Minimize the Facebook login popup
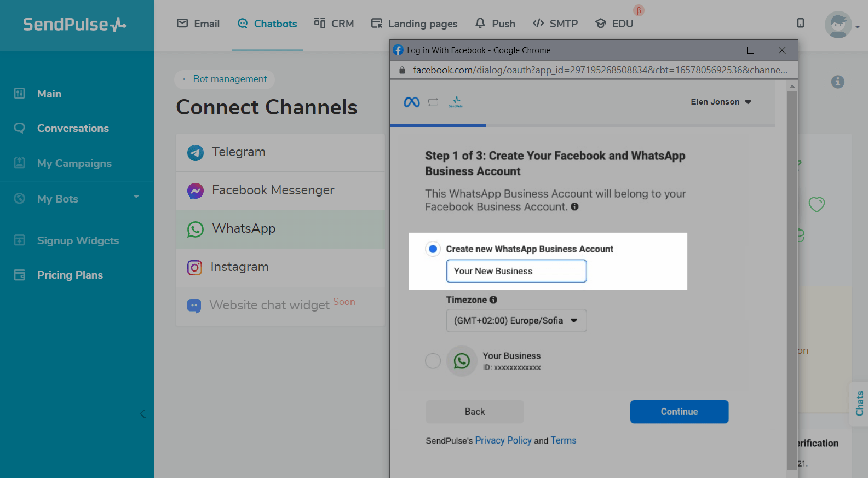Viewport: 868px width, 478px height. tap(720, 50)
